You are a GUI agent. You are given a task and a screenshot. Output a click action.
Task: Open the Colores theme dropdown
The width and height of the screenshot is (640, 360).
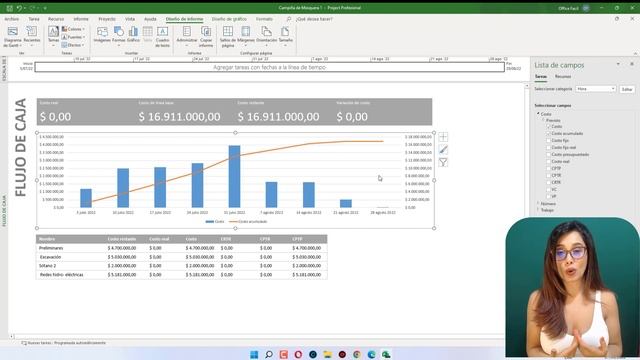click(73, 29)
